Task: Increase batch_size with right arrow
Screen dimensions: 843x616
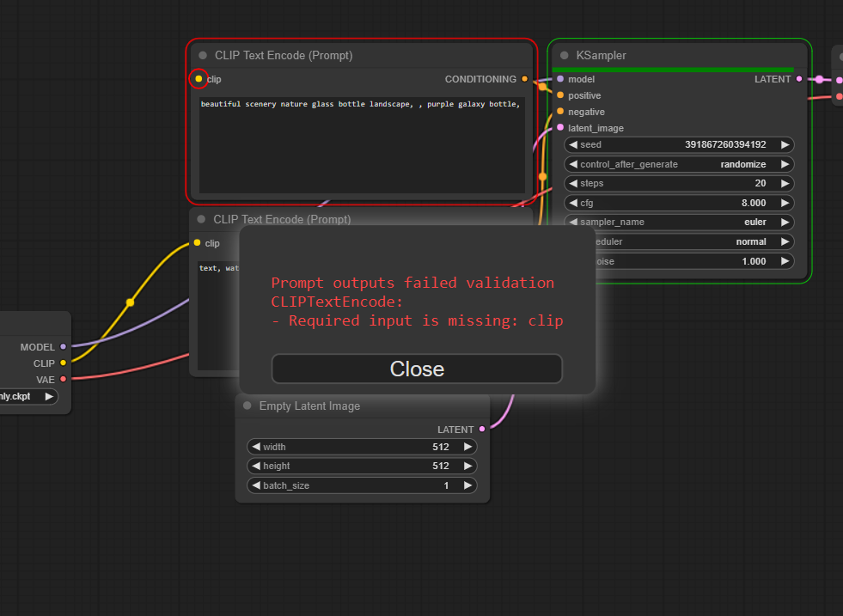Action: (467, 485)
